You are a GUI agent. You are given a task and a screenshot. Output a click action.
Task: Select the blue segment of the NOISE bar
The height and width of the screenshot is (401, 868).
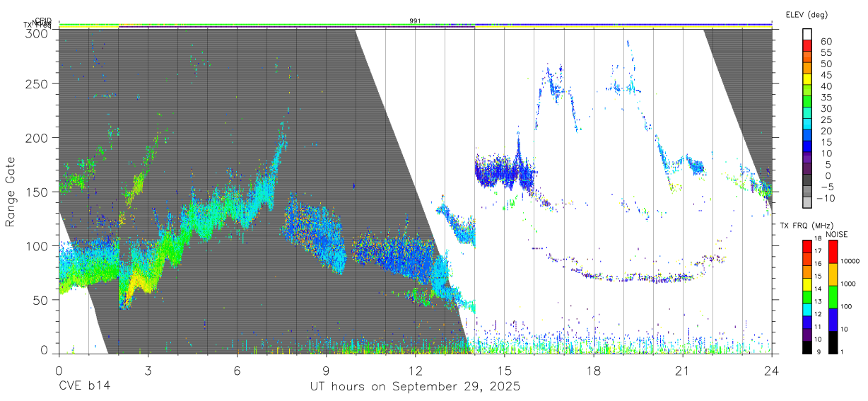click(833, 319)
